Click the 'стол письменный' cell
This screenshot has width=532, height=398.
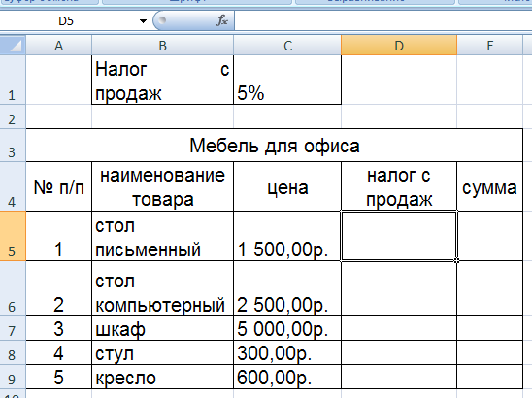(162, 236)
